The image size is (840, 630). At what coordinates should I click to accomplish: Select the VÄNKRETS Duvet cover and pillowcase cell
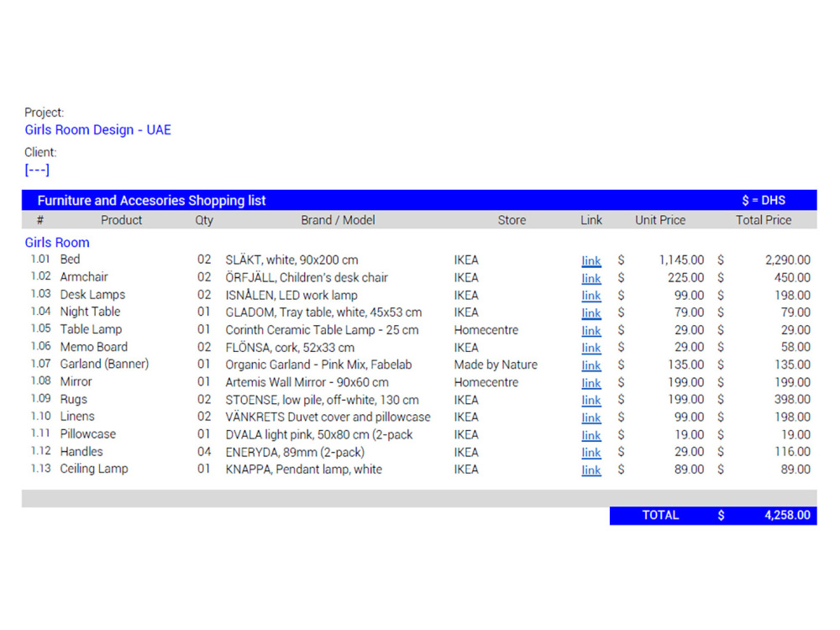(x=328, y=417)
